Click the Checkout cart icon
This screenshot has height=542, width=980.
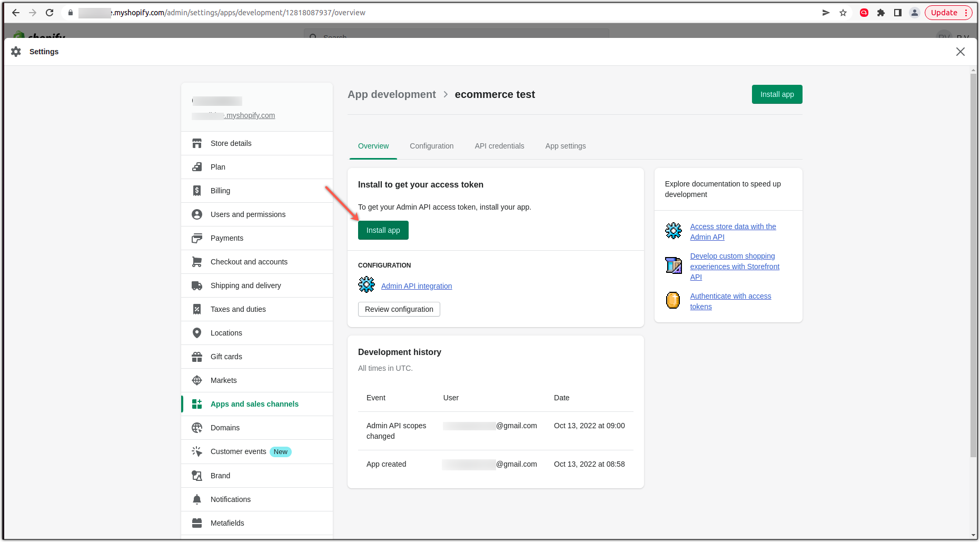[197, 262]
